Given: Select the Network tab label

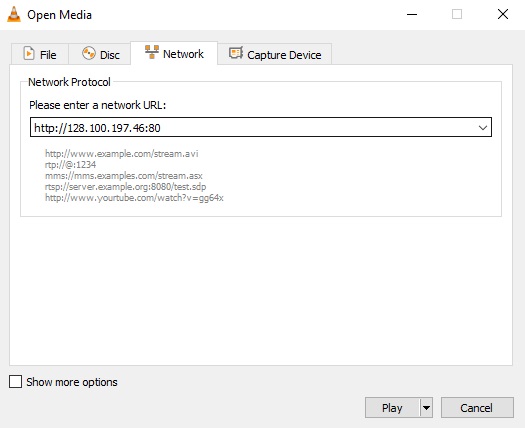Looking at the screenshot, I should tap(183, 54).
